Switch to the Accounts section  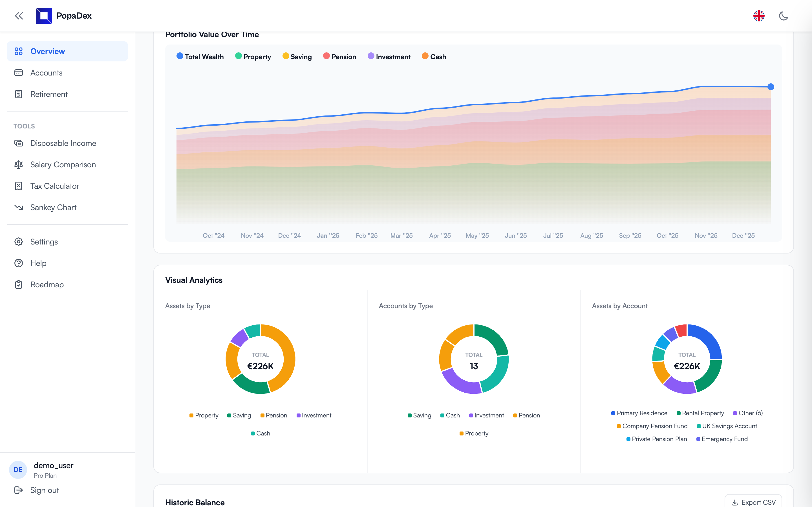(46, 73)
